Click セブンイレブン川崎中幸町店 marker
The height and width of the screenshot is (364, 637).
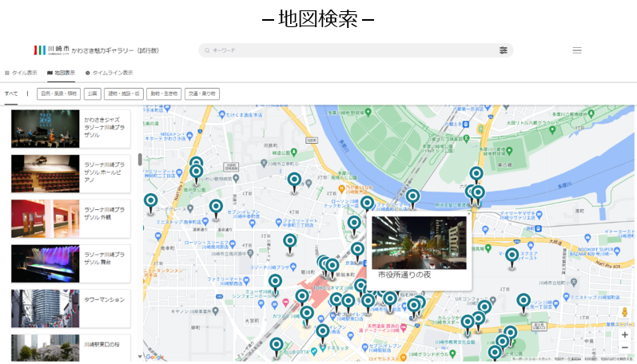253,223
